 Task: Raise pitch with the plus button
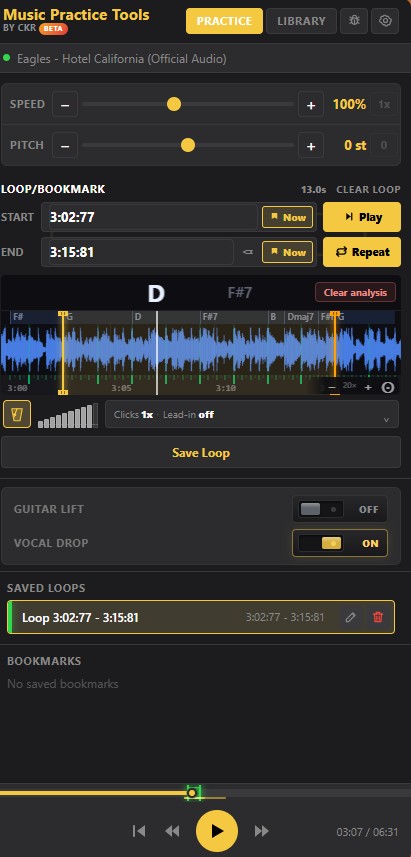(311, 145)
